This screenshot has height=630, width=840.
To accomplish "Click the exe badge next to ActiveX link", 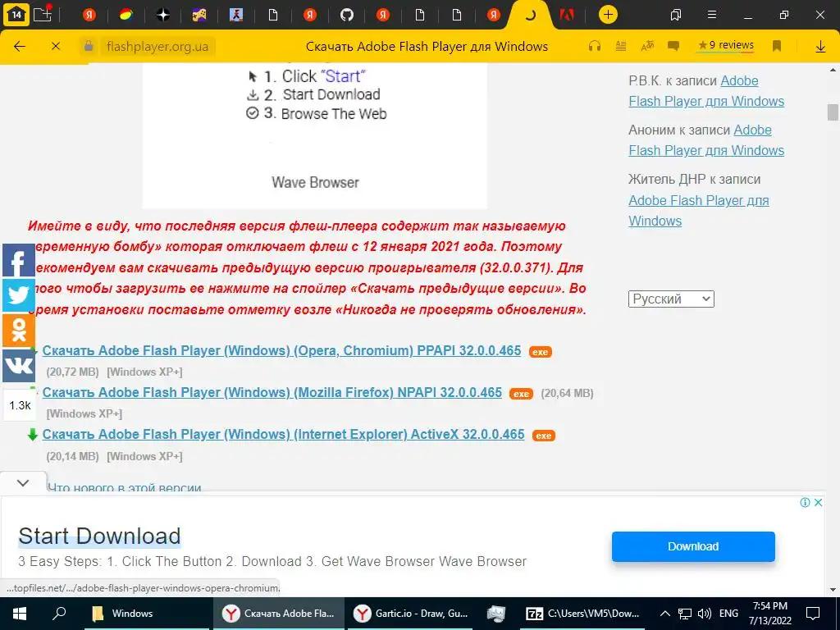I will (x=544, y=436).
